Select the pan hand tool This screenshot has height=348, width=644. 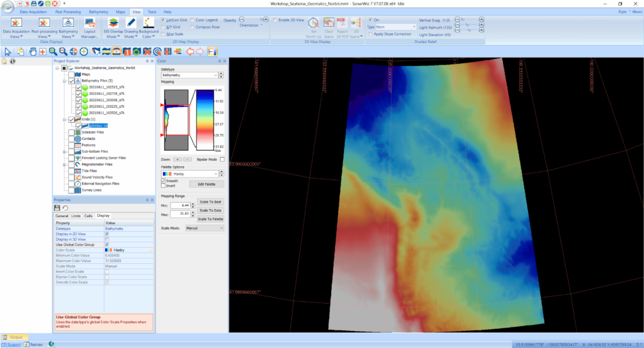pos(32,51)
